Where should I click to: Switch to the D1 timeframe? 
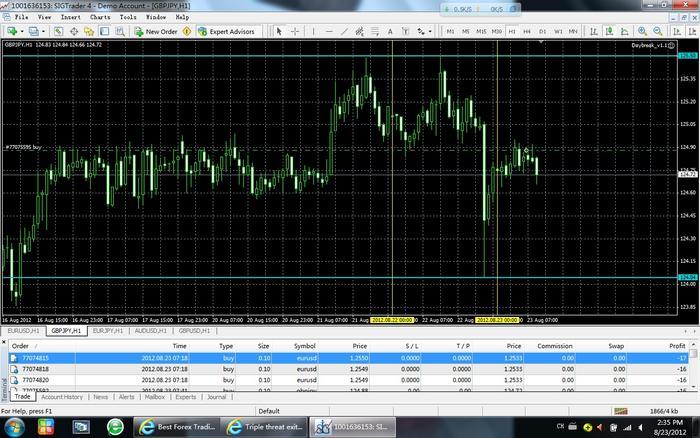[542, 31]
